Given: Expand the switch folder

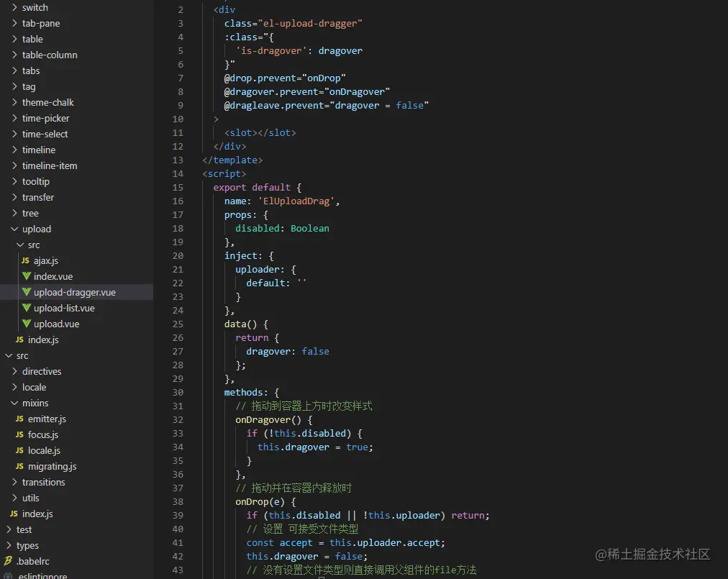Looking at the screenshot, I should (14, 7).
